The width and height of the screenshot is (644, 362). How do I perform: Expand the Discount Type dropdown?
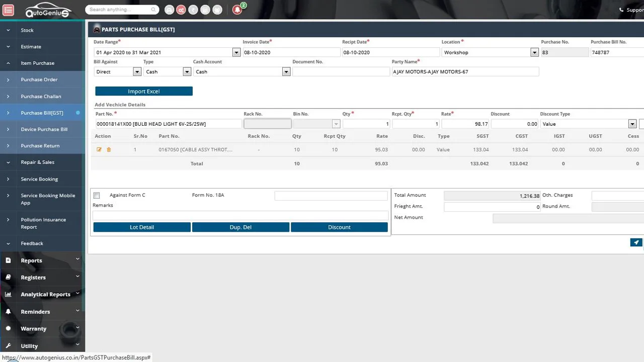(x=632, y=124)
